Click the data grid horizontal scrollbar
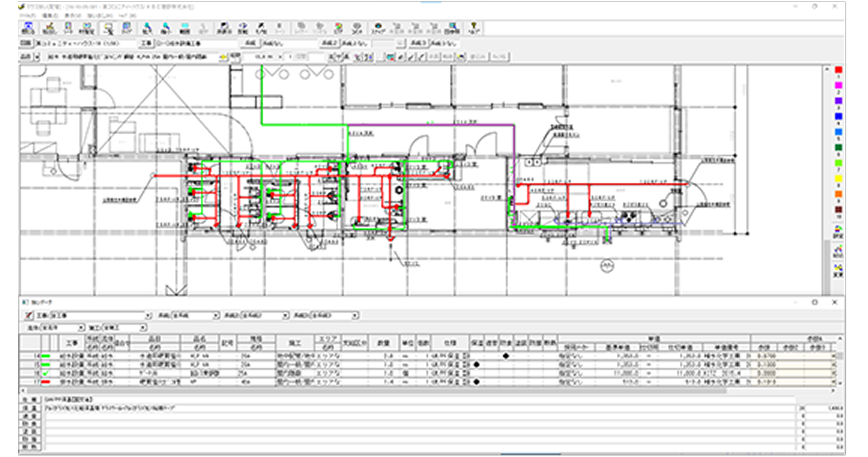Screen dimensions: 868x457 coord(375,391)
